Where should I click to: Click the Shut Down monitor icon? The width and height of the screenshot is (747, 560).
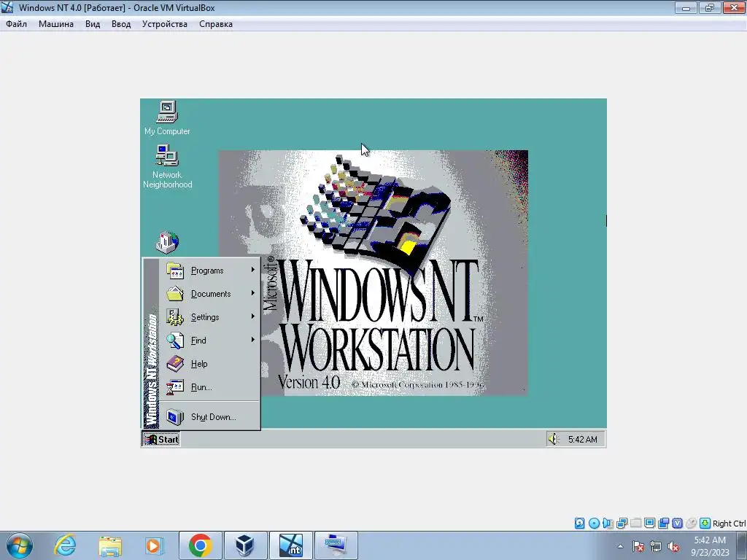[x=175, y=417]
